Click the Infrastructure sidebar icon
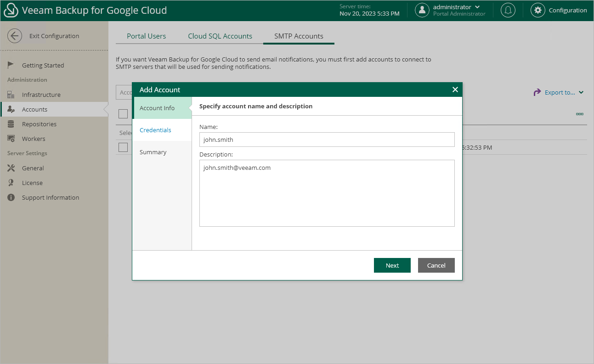The image size is (594, 364). 11,95
